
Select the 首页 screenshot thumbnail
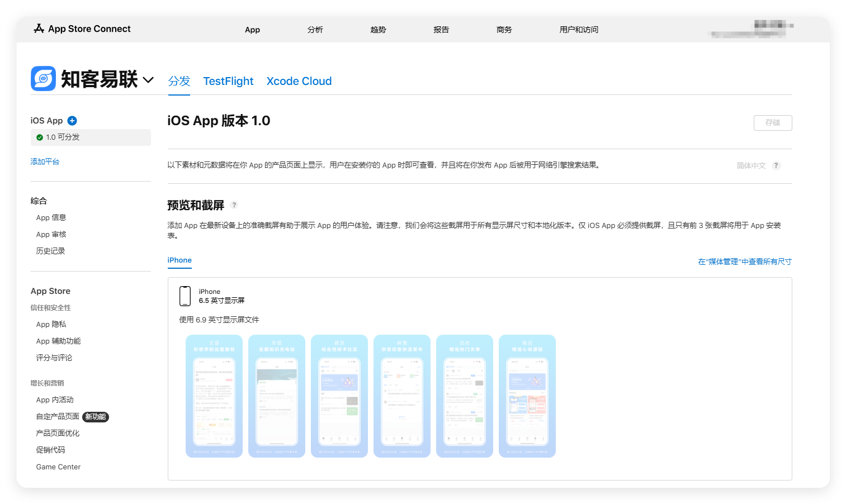pyautogui.click(x=339, y=396)
